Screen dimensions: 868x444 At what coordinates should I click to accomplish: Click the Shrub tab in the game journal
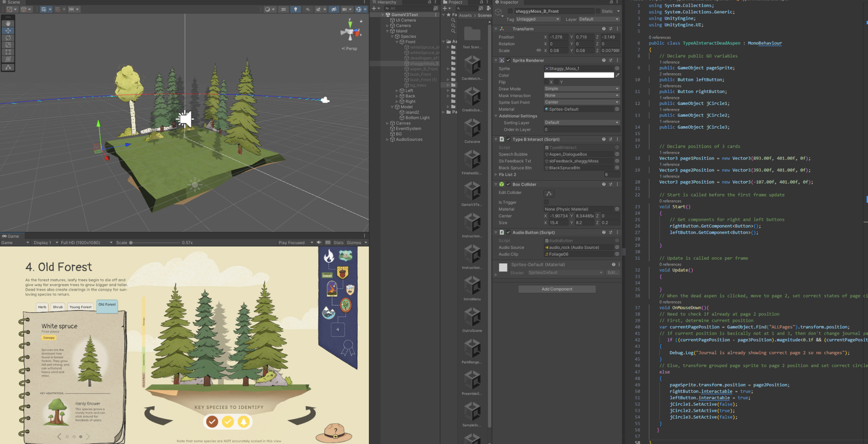pyautogui.click(x=58, y=307)
